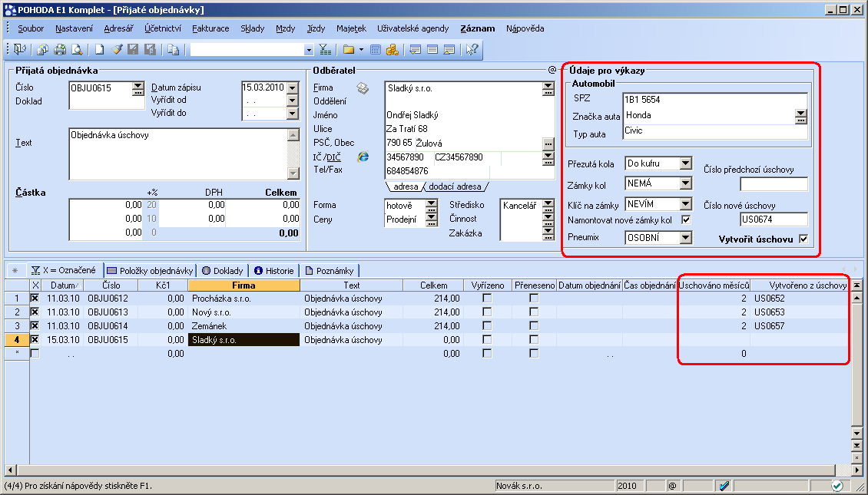
Task: Check Vyřízeno for order OBJU0614
Action: tap(487, 325)
